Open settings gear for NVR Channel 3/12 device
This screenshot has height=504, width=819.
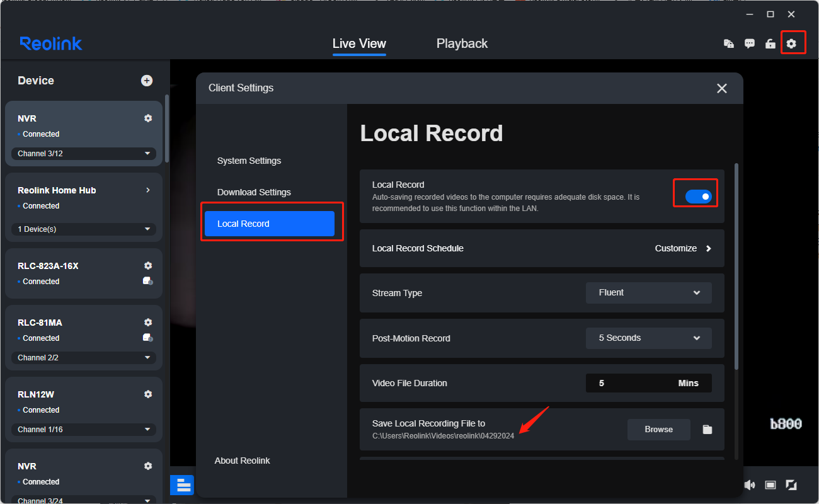click(x=148, y=118)
